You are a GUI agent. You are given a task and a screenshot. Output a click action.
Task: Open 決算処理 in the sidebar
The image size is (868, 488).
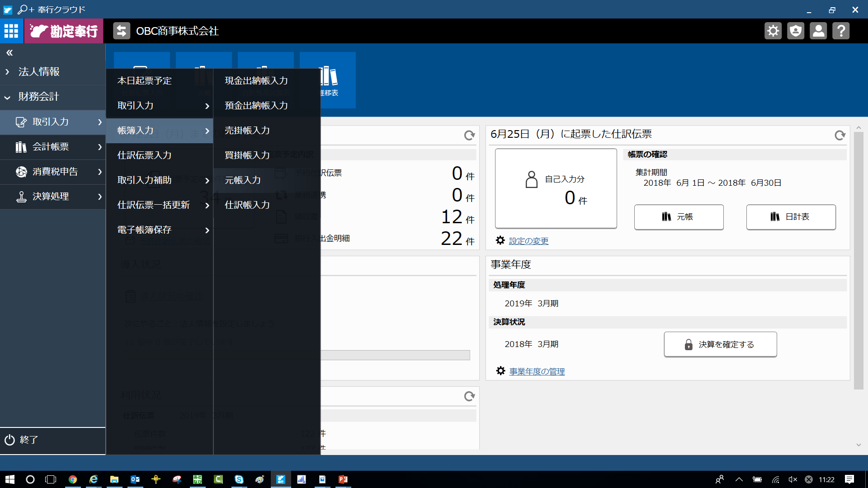point(50,197)
